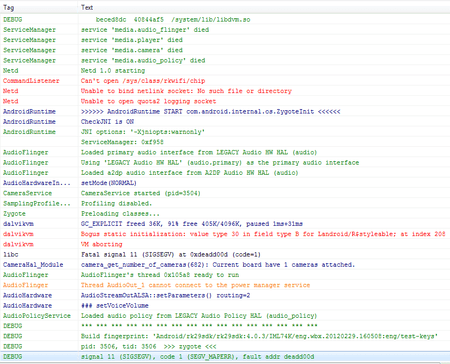Click the Text column header
Viewport: 450px width, 364px height.
264,7
